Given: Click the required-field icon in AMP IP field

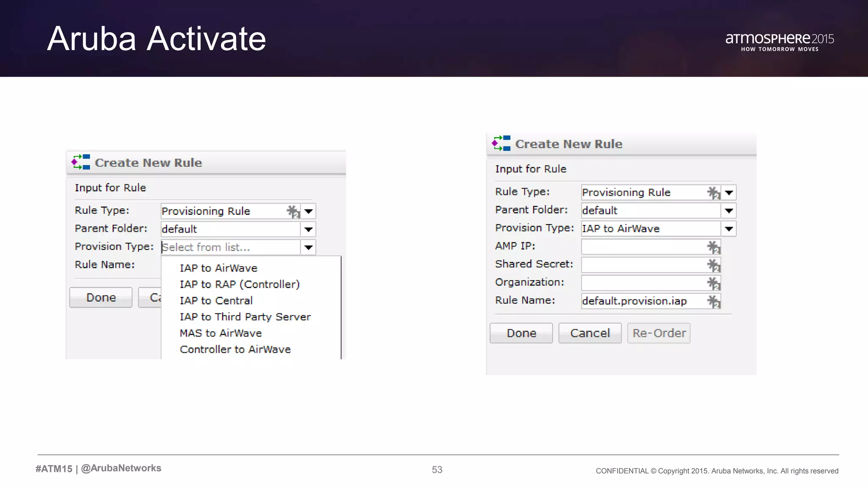Looking at the screenshot, I should coord(714,247).
